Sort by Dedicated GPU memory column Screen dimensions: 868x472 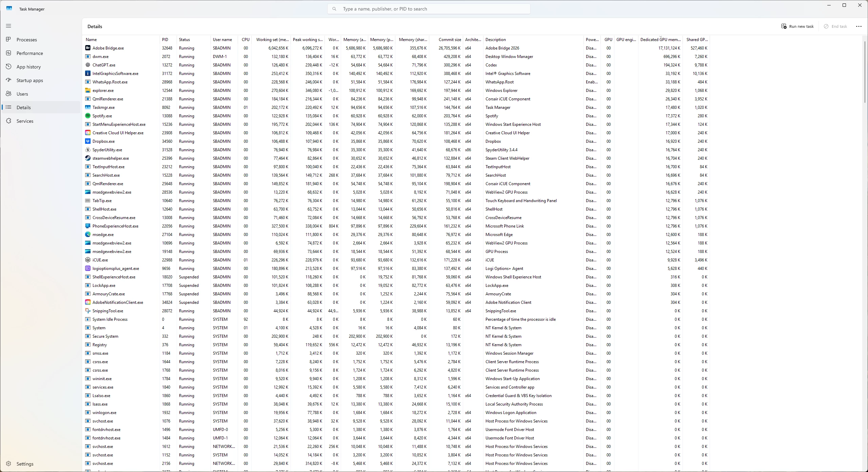(660, 40)
